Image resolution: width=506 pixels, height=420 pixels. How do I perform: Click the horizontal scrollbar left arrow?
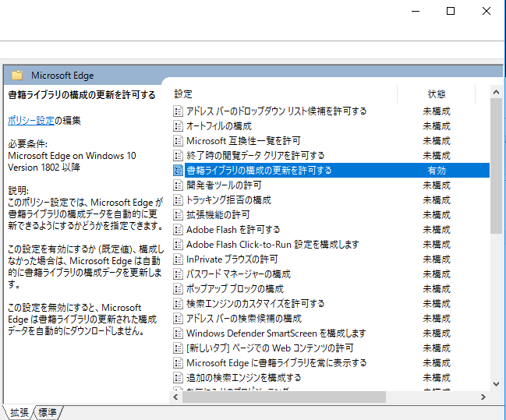[175, 397]
